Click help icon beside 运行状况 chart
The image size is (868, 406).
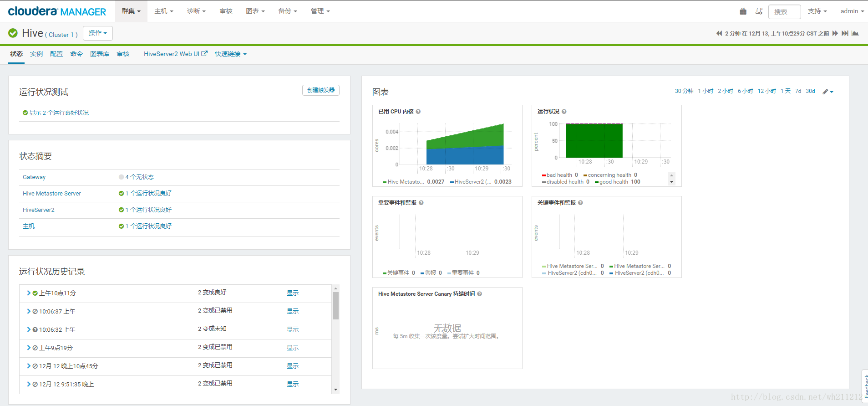point(564,112)
